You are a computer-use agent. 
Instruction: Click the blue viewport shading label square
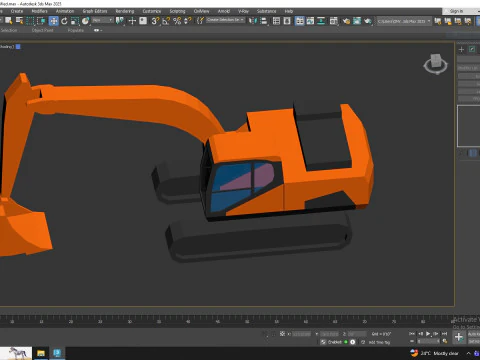[x=18, y=47]
